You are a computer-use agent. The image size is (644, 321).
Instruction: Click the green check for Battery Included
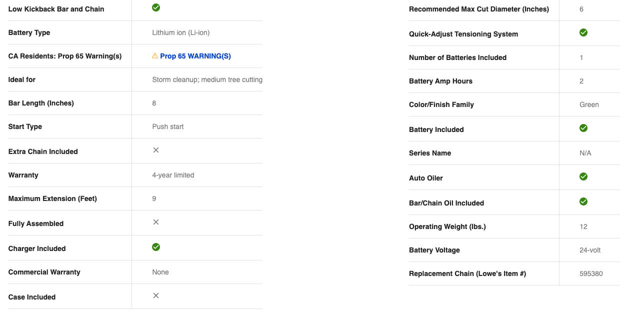[583, 128]
